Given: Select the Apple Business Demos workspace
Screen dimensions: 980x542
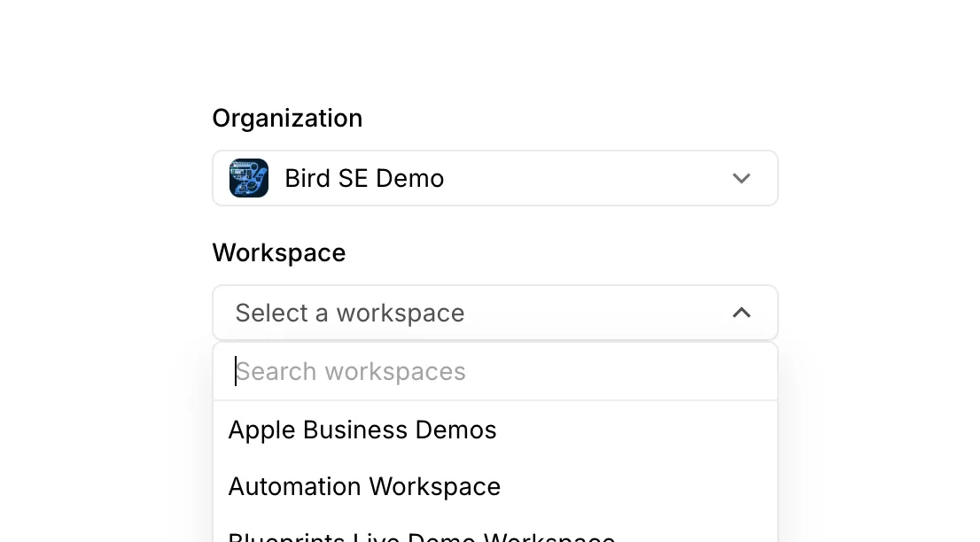Looking at the screenshot, I should [495, 430].
